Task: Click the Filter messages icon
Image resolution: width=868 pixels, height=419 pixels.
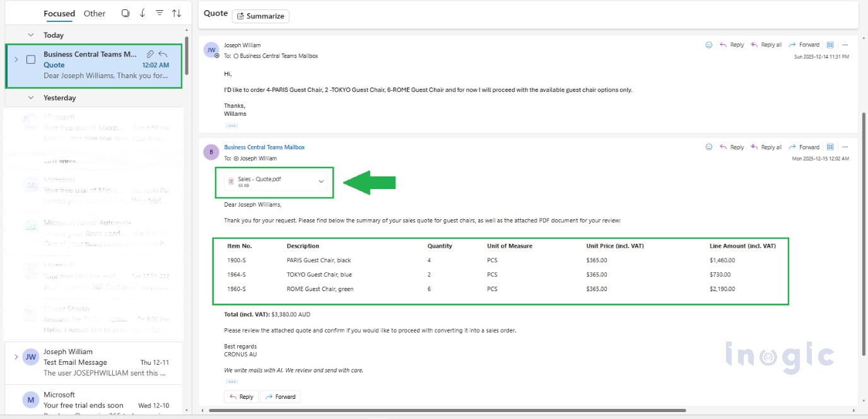Action: [x=160, y=13]
